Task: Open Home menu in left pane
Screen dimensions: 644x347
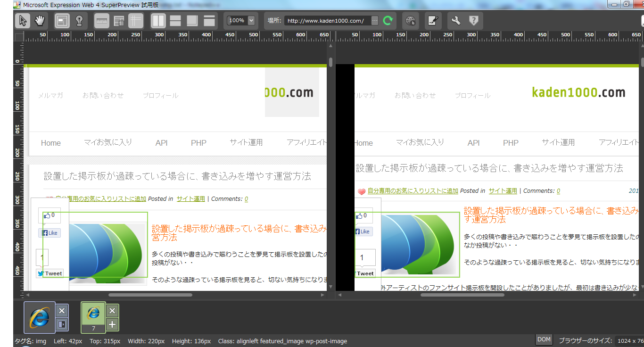Action: click(x=51, y=143)
